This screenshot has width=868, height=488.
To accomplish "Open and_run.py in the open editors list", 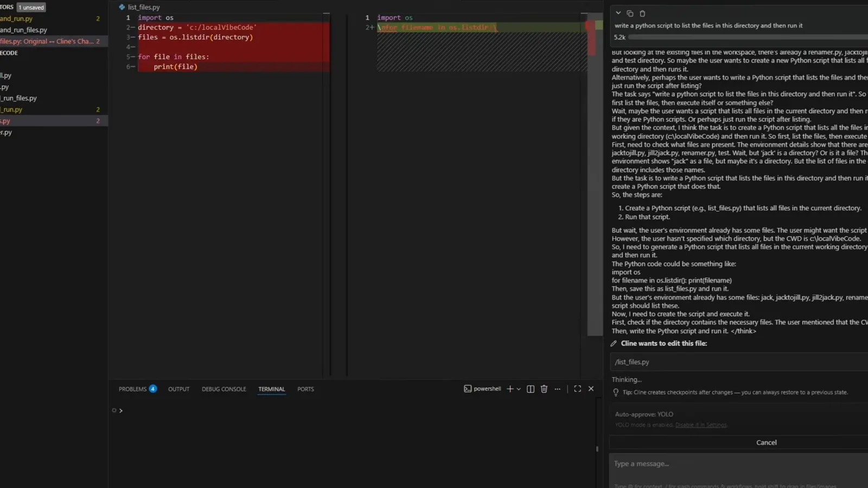I will [54, 18].
